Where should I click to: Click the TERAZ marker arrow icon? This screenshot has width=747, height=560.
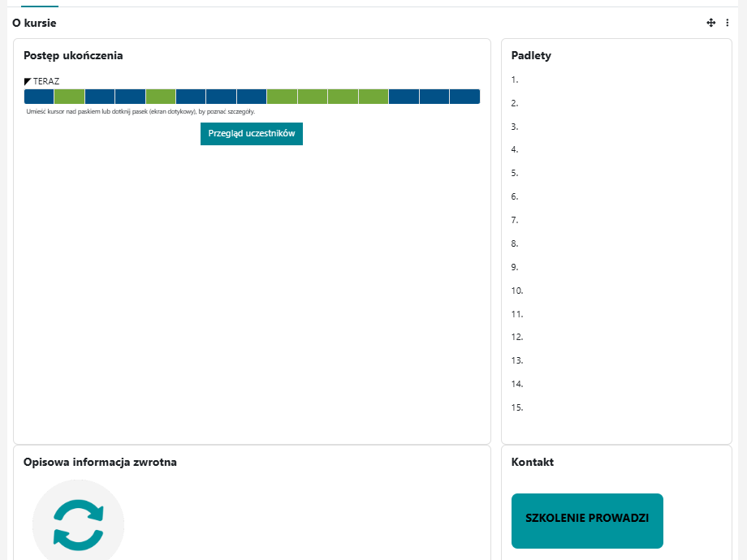[x=28, y=81]
